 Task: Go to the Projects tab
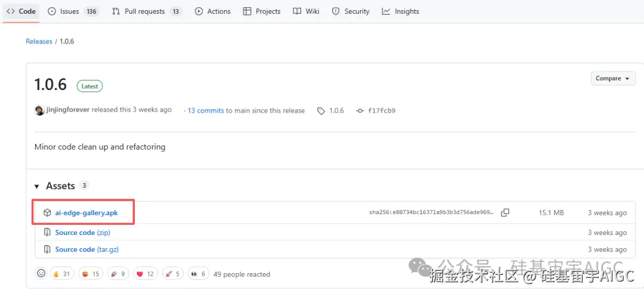262,11
